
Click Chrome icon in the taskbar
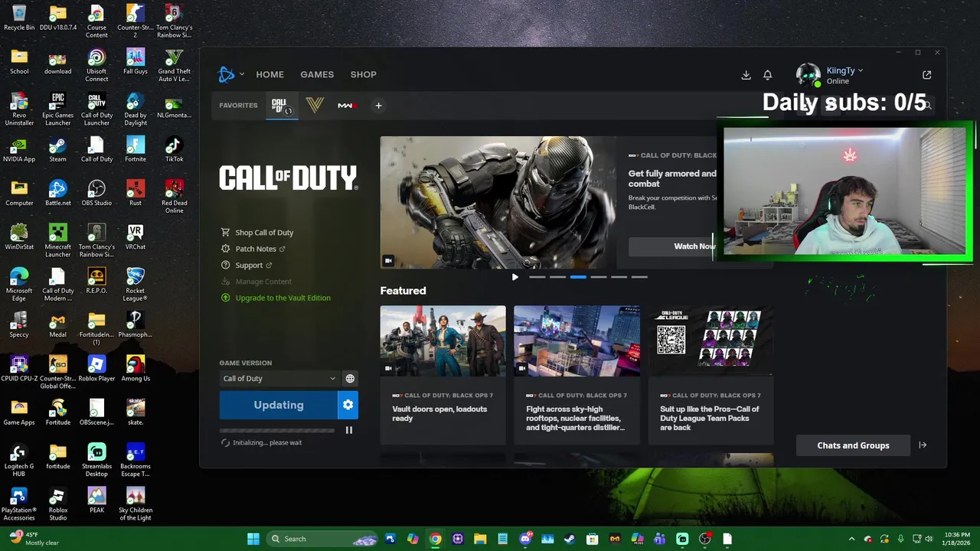tap(435, 539)
